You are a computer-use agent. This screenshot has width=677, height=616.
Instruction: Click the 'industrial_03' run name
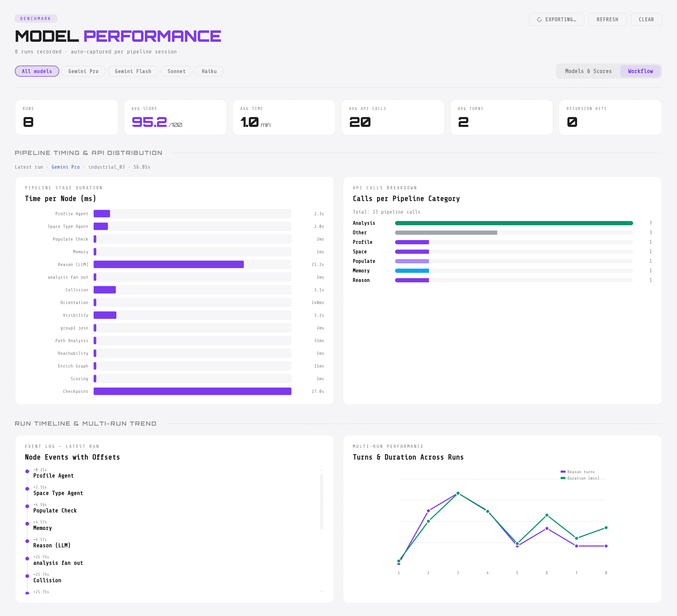click(x=106, y=167)
